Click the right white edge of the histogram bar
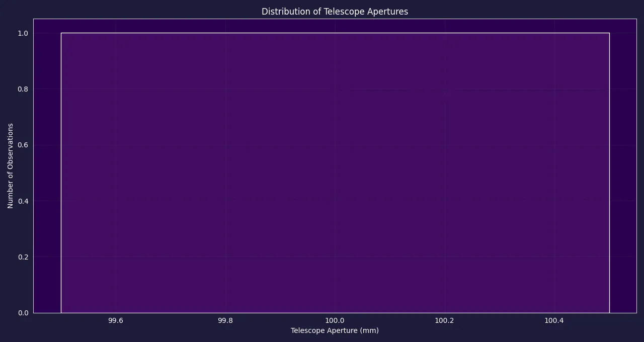The width and height of the screenshot is (644, 342). pyautogui.click(x=609, y=173)
